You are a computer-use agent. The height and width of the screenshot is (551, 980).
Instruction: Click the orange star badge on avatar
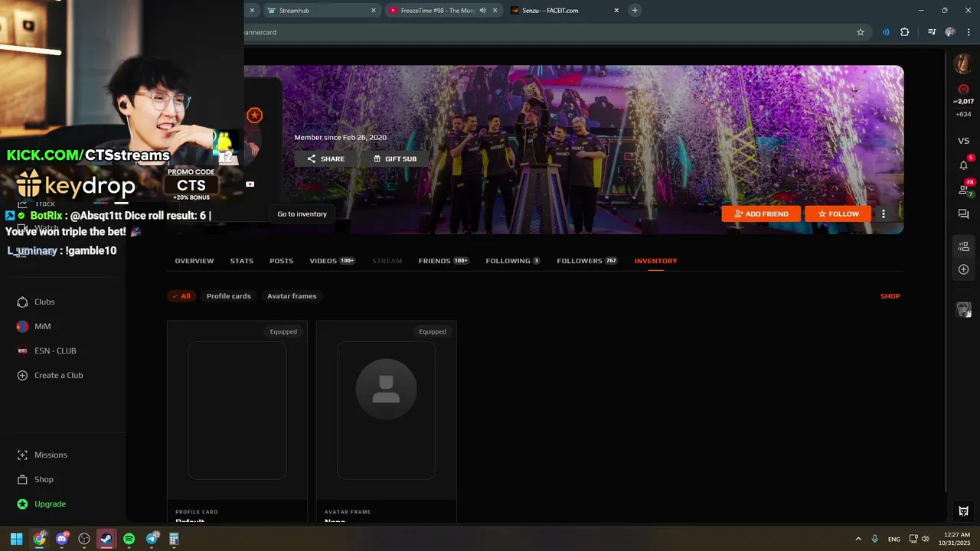[255, 116]
